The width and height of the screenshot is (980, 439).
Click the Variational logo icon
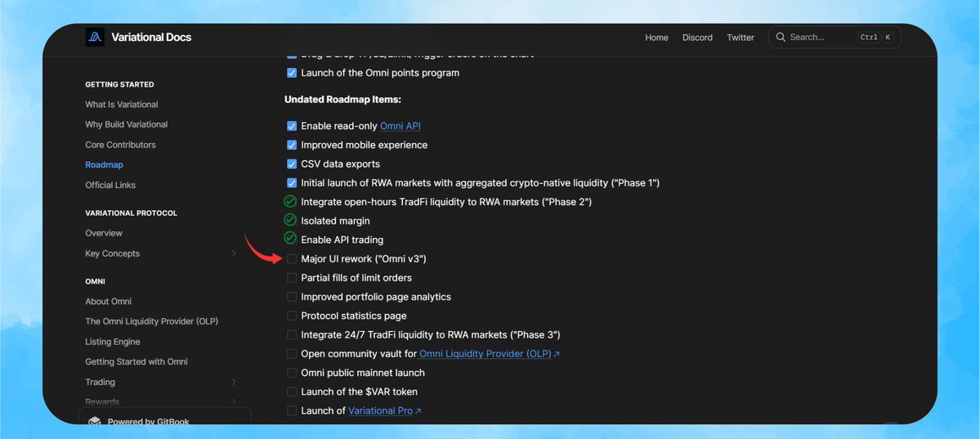point(95,37)
